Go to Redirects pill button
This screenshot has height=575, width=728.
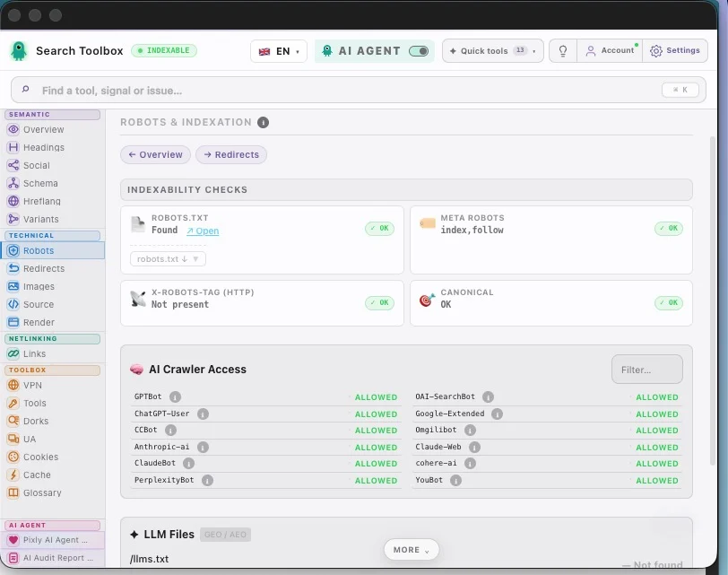(x=231, y=154)
